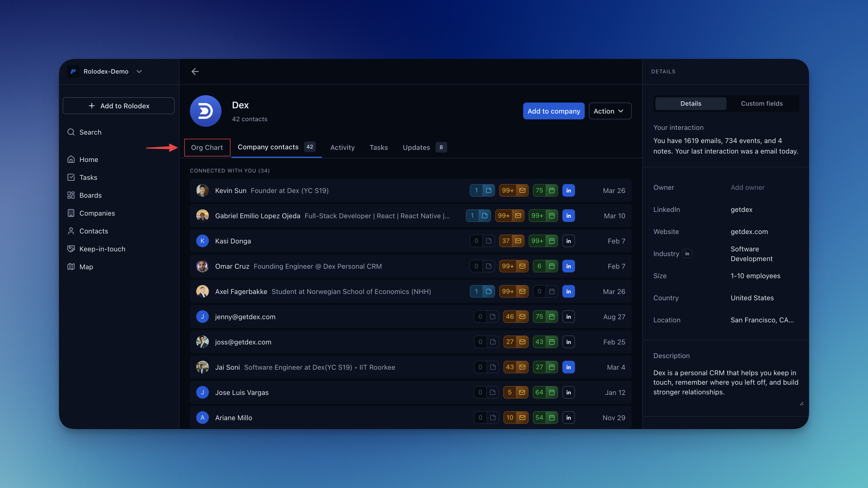Open Omar Cruz's LinkedIn icon
868x488 pixels.
pos(568,266)
